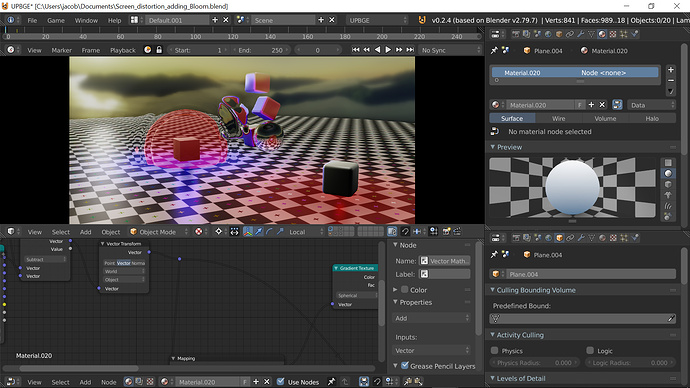Collapse the node Properties section
The height and width of the screenshot is (388, 690).
point(395,302)
